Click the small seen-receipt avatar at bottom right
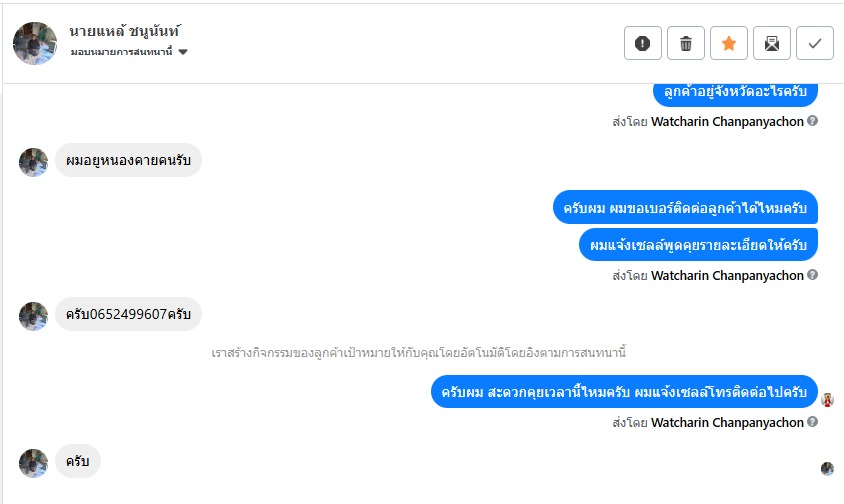This screenshot has height=504, width=844. coord(827,468)
